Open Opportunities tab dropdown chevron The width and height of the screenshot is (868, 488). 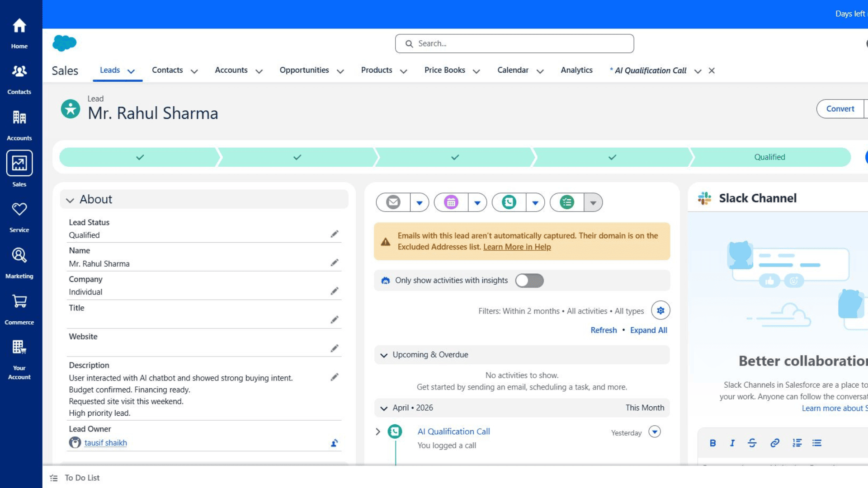340,71
